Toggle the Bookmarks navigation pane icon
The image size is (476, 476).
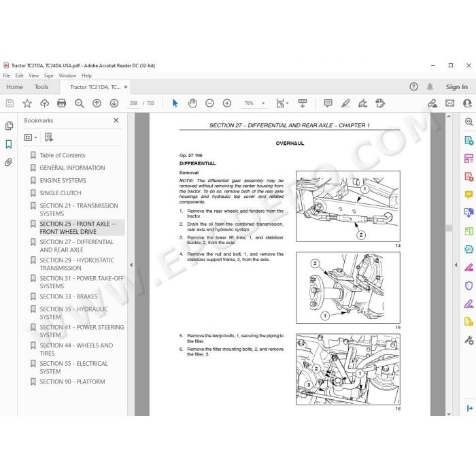coord(8,144)
